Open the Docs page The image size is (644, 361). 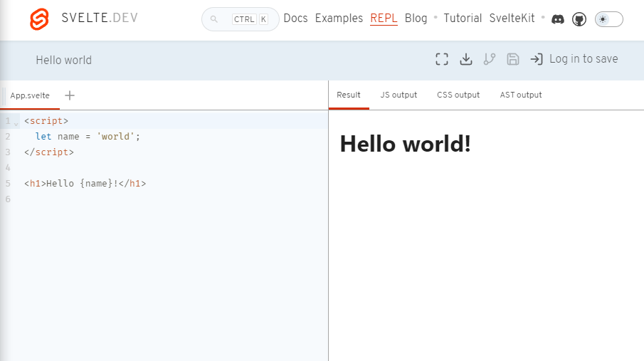click(x=295, y=18)
